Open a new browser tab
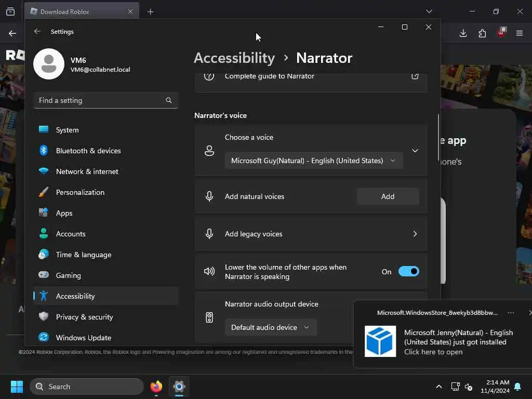This screenshot has height=399, width=532. [150, 12]
